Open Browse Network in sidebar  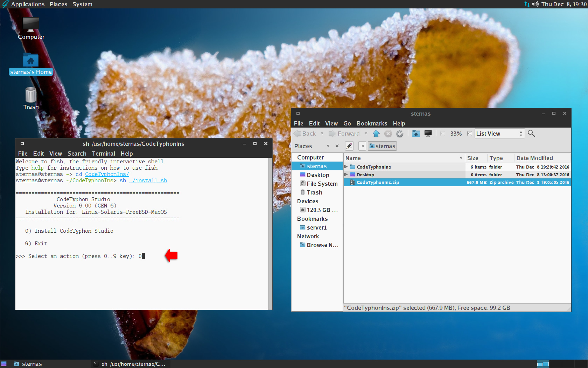pos(319,245)
